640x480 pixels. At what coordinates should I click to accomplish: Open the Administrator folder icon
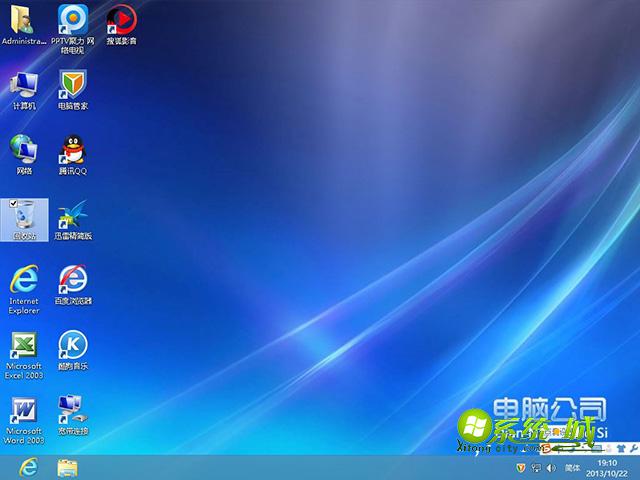click(23, 23)
